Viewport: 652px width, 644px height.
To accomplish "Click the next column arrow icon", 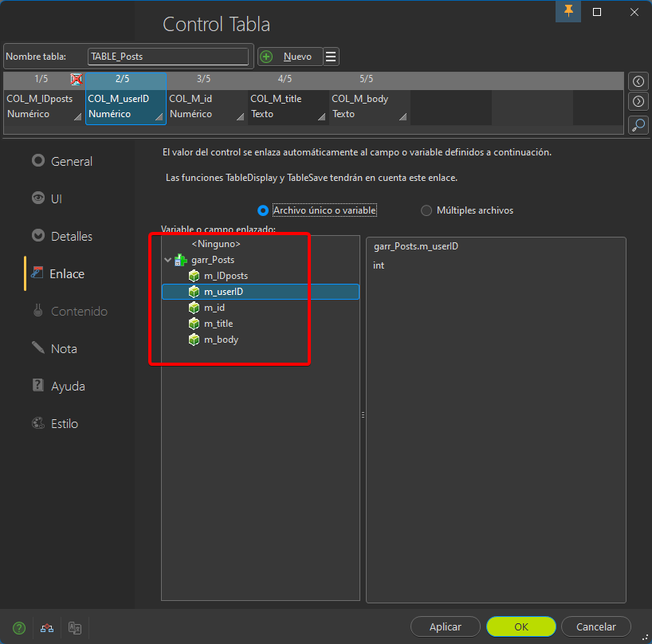I will (x=638, y=101).
